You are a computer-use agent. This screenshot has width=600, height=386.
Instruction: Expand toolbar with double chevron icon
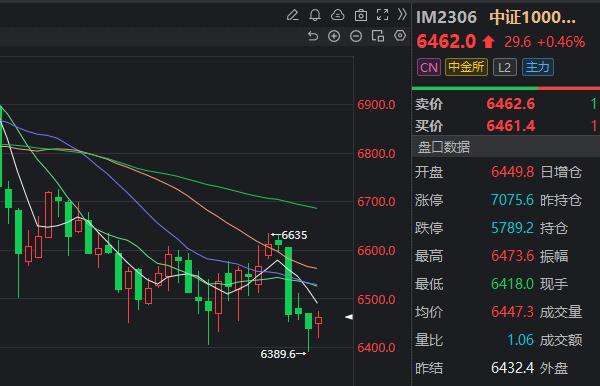402,15
